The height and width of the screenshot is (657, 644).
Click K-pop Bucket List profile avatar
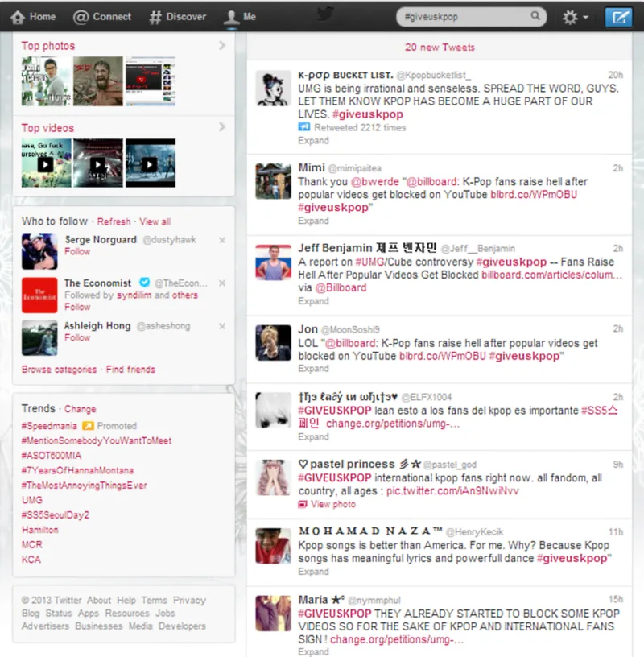273,88
